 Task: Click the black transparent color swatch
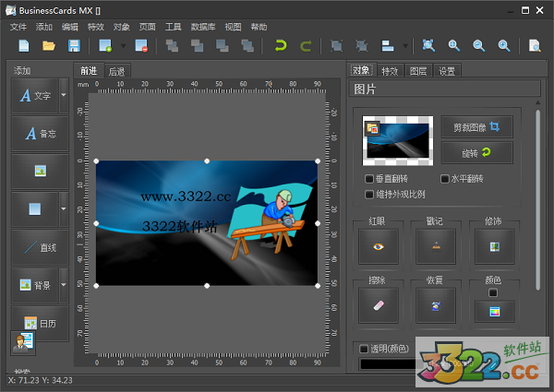click(388, 363)
